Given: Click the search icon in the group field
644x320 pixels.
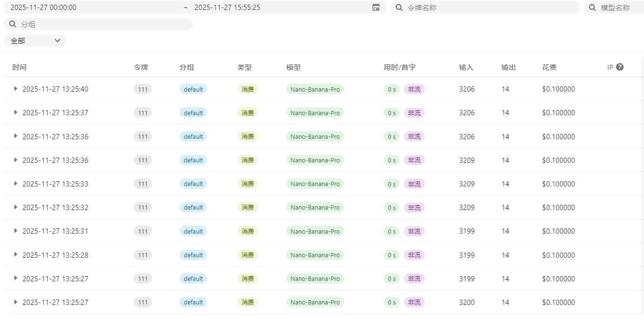Looking at the screenshot, I should tap(13, 24).
